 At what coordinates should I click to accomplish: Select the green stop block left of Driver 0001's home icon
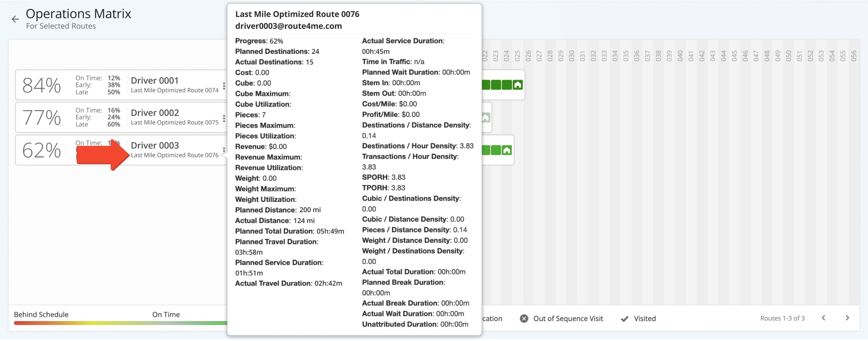coord(506,85)
